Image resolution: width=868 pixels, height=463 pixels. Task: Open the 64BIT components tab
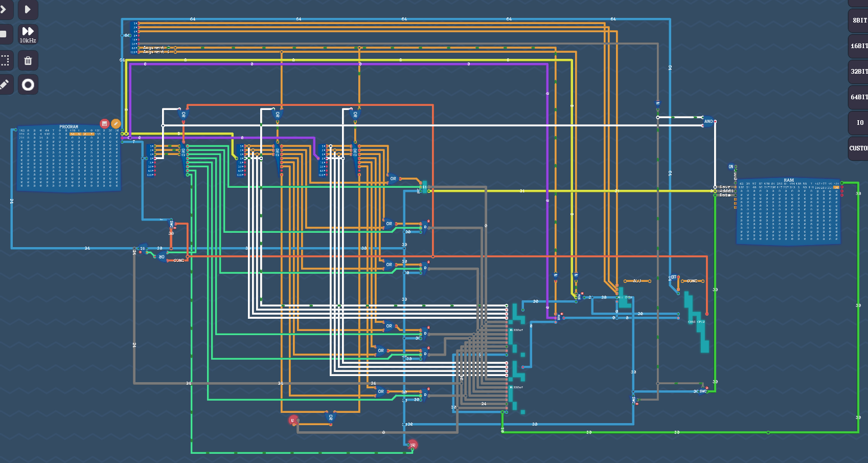(x=859, y=97)
